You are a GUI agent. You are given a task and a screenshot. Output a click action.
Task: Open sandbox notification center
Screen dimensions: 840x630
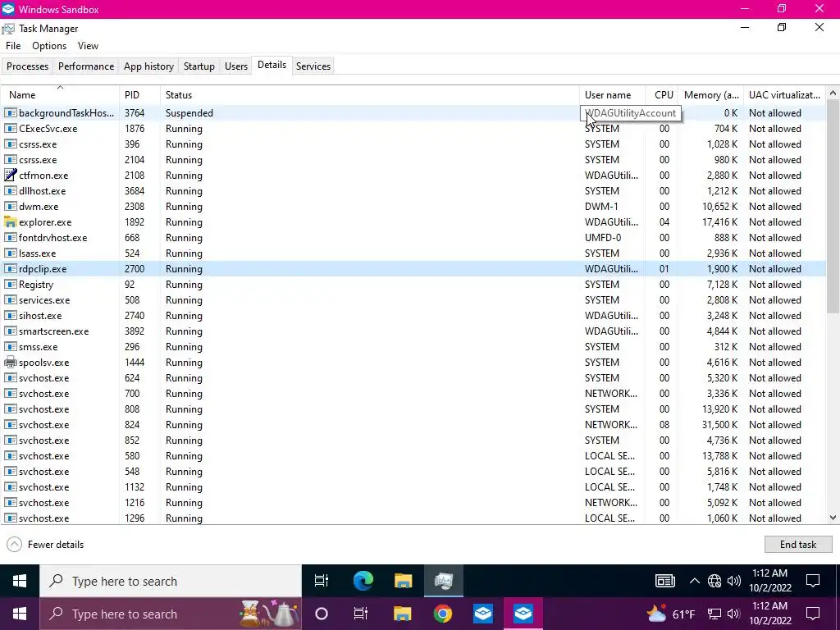(813, 581)
